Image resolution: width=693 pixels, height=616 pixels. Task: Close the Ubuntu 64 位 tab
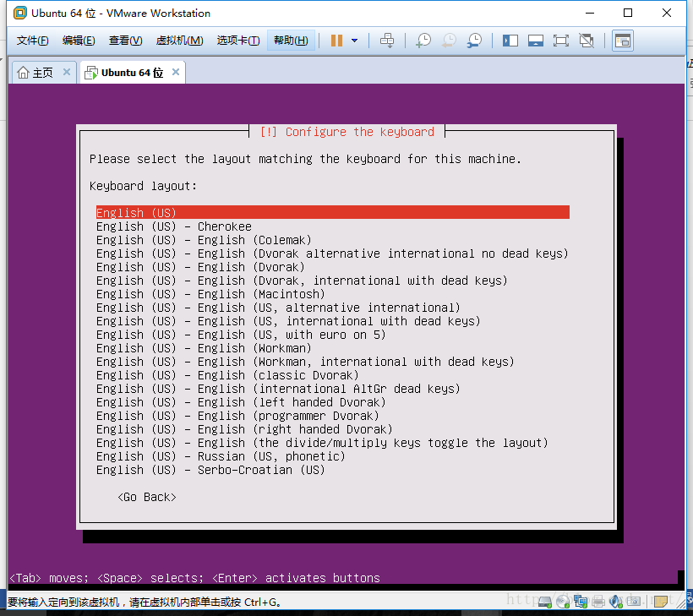click(x=176, y=72)
